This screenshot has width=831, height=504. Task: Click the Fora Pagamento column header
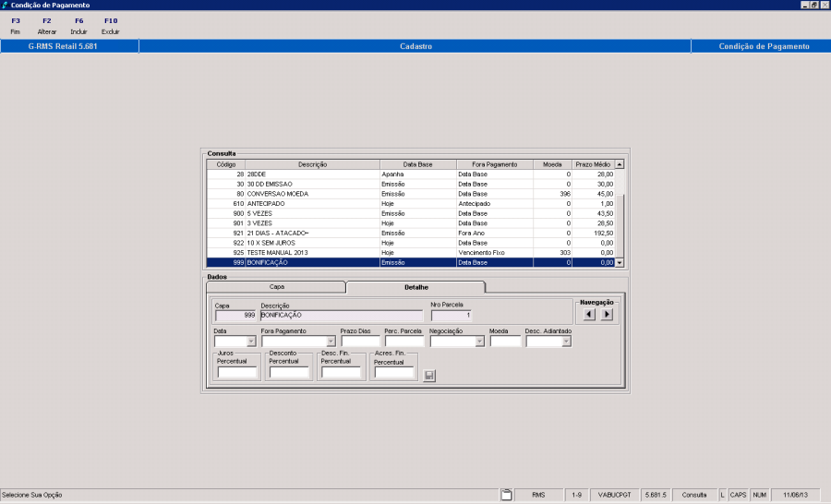495,164
